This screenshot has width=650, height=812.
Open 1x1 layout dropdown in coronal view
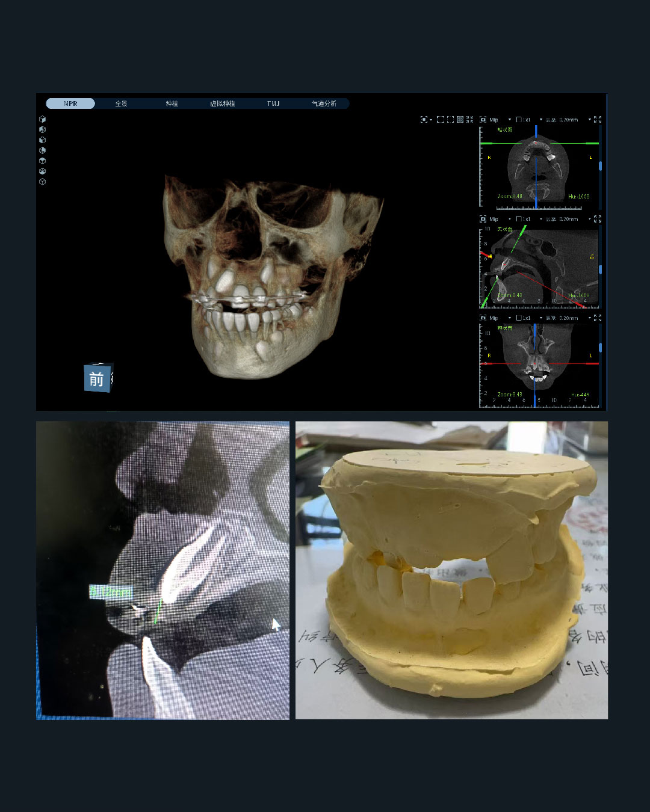[x=541, y=318]
